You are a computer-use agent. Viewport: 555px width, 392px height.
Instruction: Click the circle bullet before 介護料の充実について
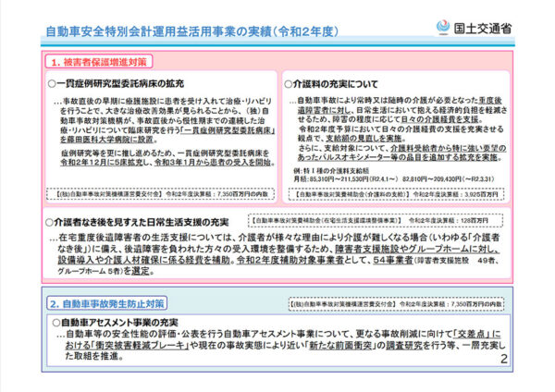pyautogui.click(x=289, y=82)
